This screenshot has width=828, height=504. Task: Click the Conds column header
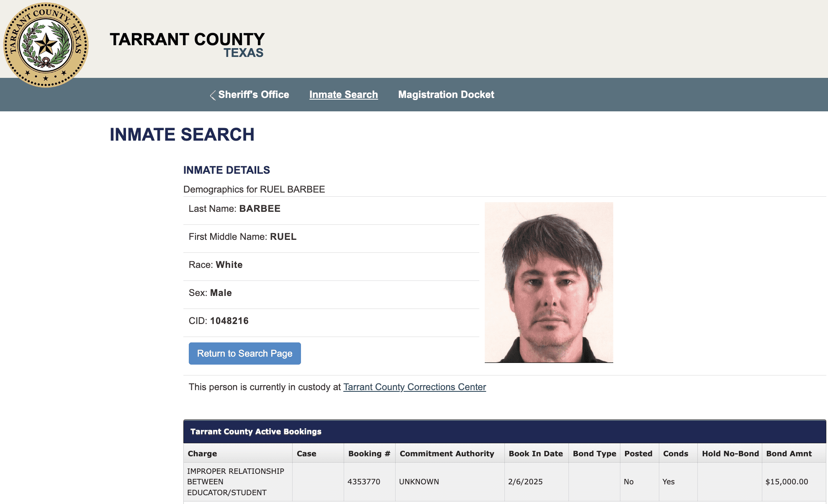[x=675, y=453]
